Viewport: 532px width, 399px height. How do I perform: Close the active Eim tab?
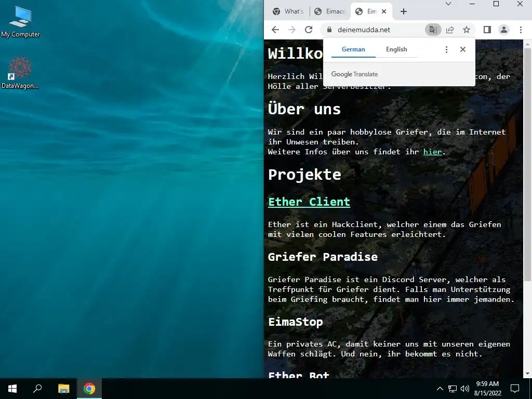point(384,11)
